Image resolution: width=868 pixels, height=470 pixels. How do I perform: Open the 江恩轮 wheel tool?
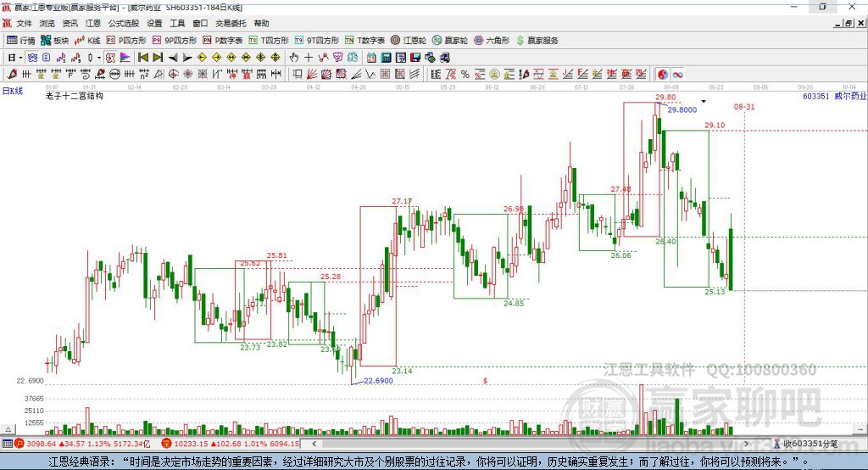coord(409,41)
